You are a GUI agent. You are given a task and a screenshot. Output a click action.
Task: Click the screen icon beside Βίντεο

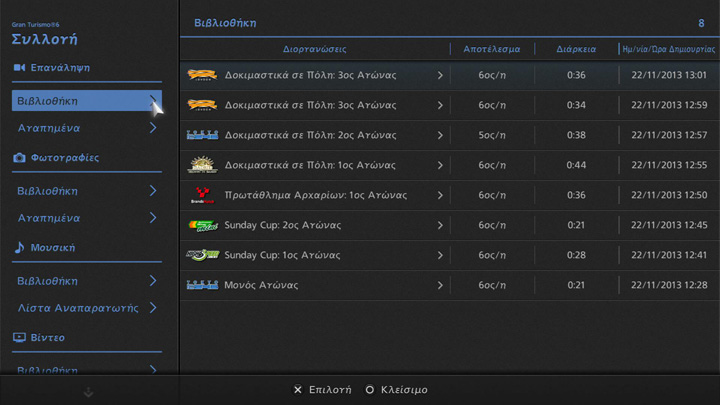coord(19,338)
